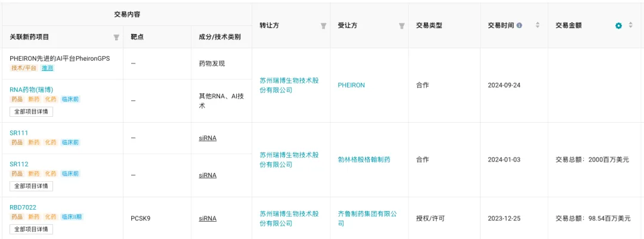Open the 受让方 column filter funnel
The height and width of the screenshot is (239, 644).
coord(401,26)
